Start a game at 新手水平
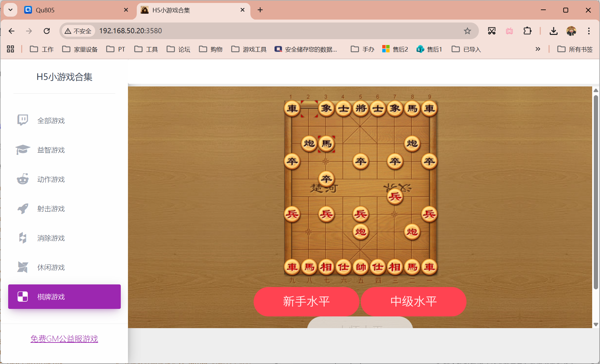 point(306,302)
